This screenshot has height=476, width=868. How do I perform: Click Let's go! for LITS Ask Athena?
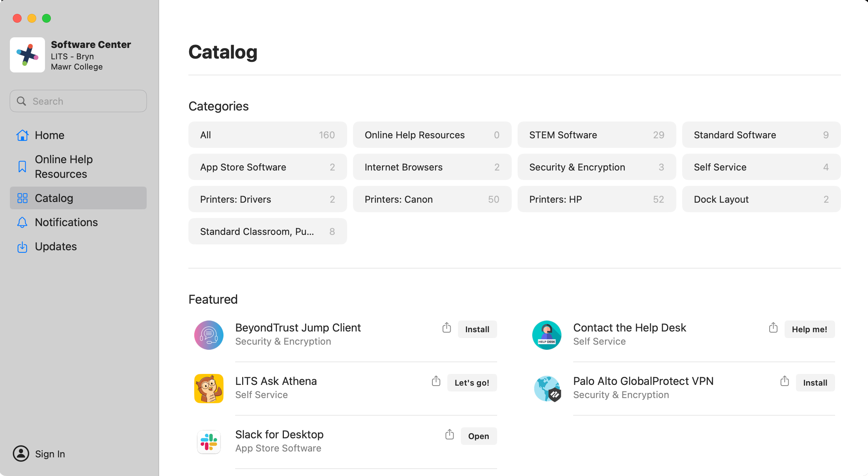coord(472,382)
